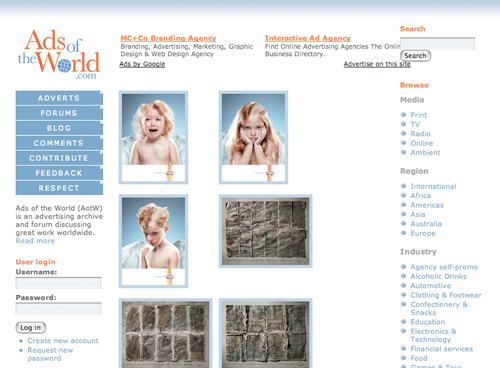This screenshot has height=368, width=500.
Task: Open Agency self-promo industry
Action: click(x=444, y=267)
